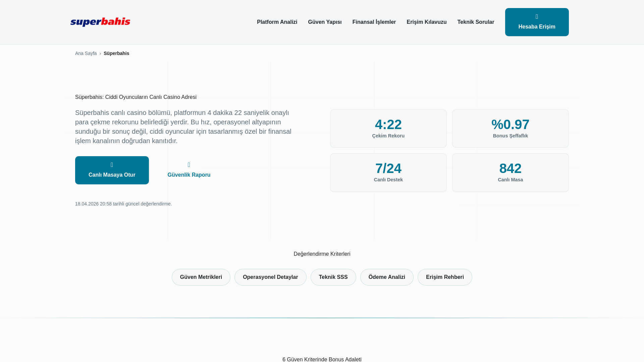
Task: Click the 4:22 Çekim Rekoru card
Action: pyautogui.click(x=388, y=128)
